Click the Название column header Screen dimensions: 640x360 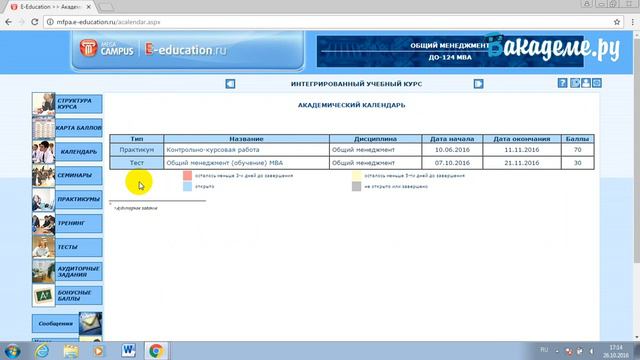pos(247,139)
